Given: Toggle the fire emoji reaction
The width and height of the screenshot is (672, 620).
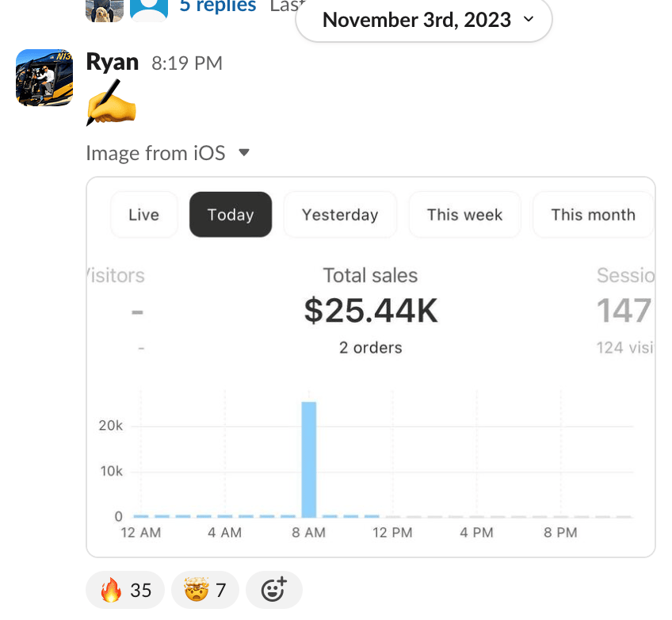Looking at the screenshot, I should pyautogui.click(x=125, y=590).
